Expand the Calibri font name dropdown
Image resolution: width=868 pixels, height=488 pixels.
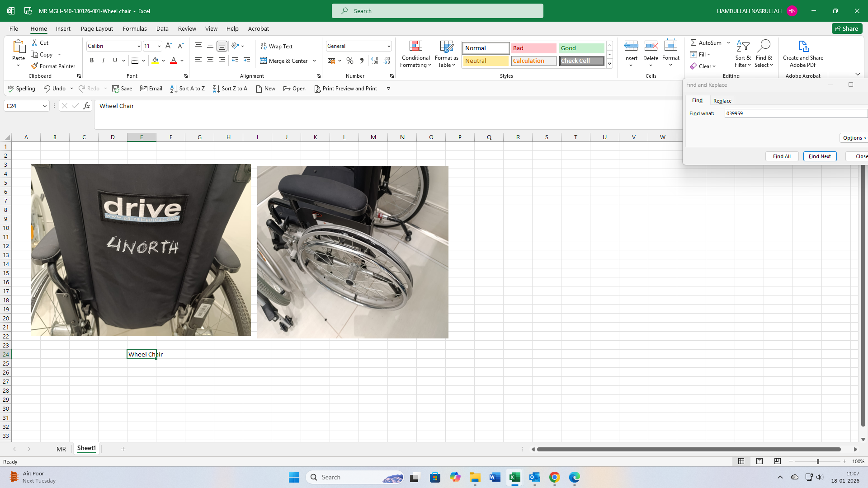point(138,46)
